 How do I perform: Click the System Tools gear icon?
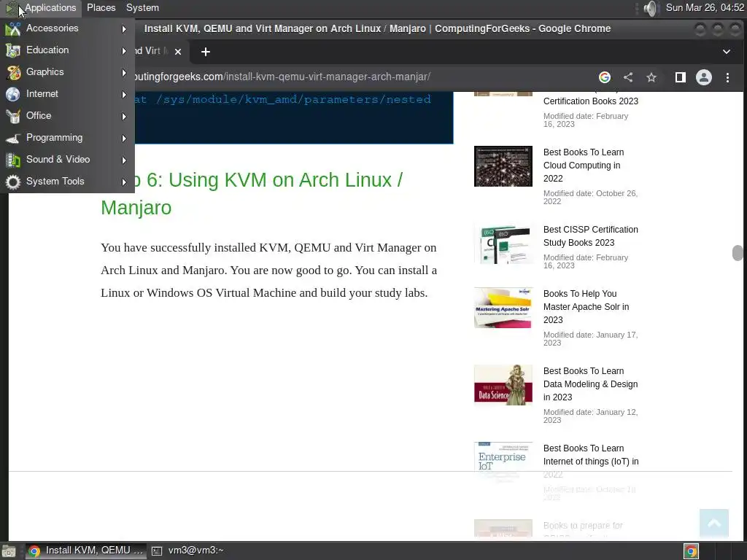(13, 182)
